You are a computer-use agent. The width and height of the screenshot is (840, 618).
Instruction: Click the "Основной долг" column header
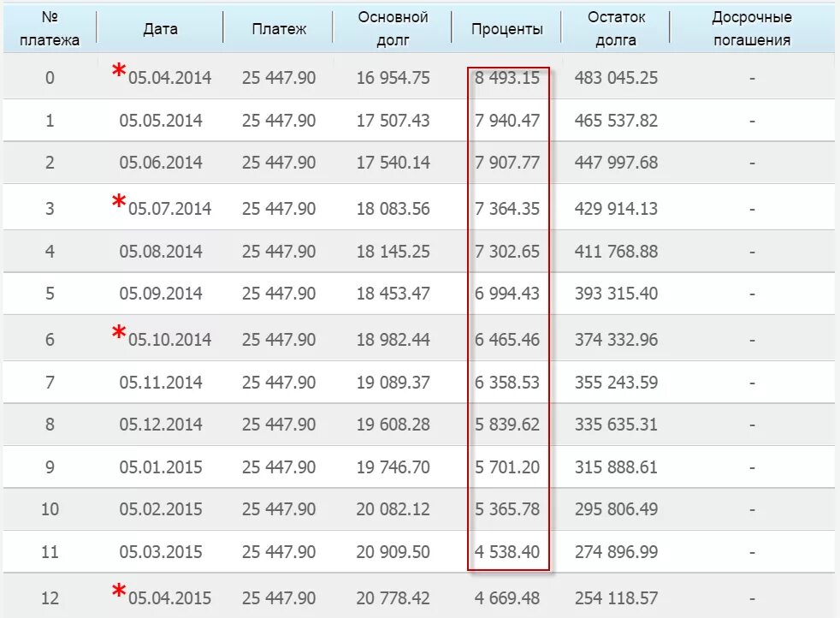[393, 28]
